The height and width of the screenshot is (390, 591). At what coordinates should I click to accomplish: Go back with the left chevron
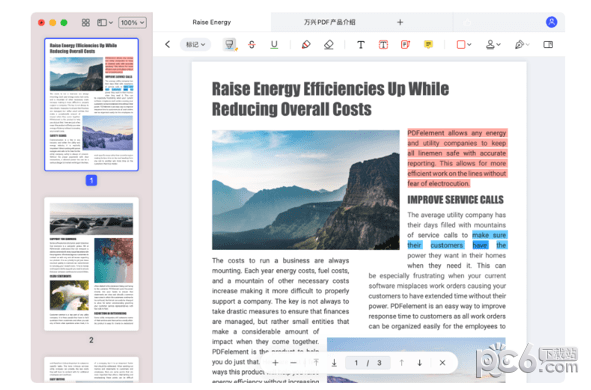click(x=168, y=44)
